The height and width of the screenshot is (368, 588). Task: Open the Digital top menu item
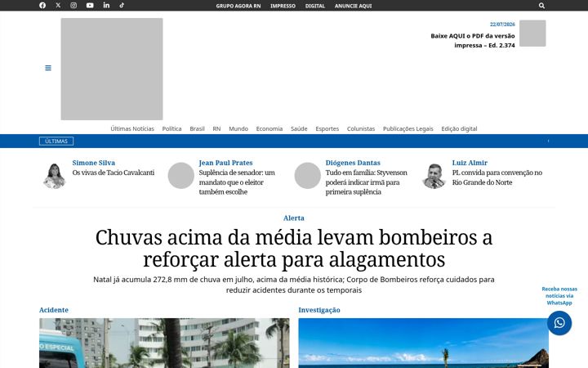pos(315,6)
